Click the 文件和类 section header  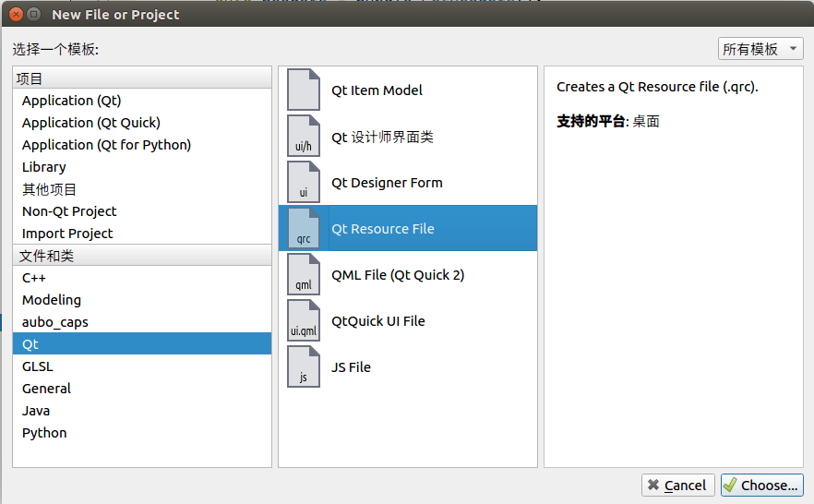[142, 256]
